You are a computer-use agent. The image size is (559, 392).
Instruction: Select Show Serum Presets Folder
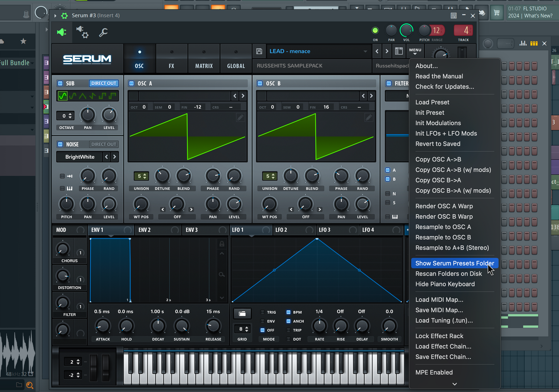pos(455,263)
